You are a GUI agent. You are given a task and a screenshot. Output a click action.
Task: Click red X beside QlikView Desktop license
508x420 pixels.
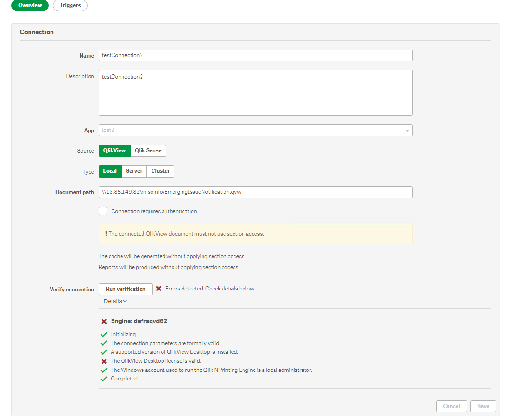(x=104, y=361)
